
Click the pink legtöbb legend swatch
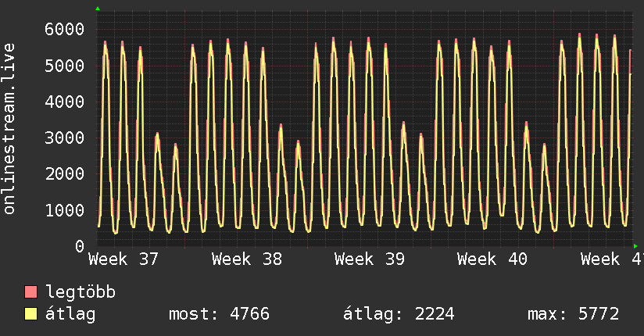30,292
